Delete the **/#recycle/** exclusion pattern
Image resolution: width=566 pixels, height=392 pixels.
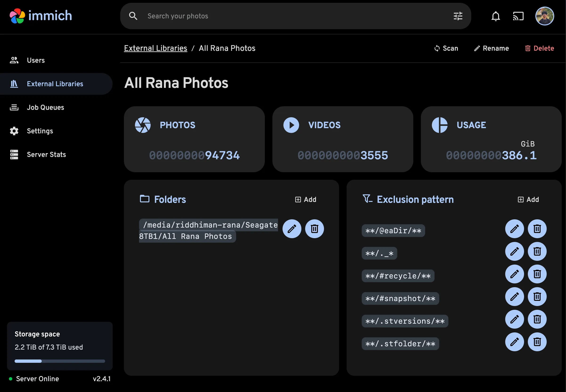(537, 274)
